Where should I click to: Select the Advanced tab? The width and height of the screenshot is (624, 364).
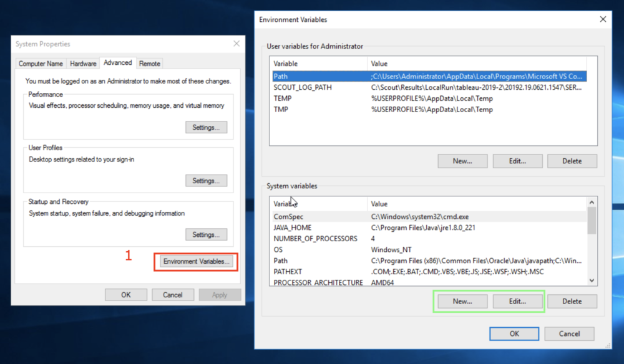pos(118,63)
